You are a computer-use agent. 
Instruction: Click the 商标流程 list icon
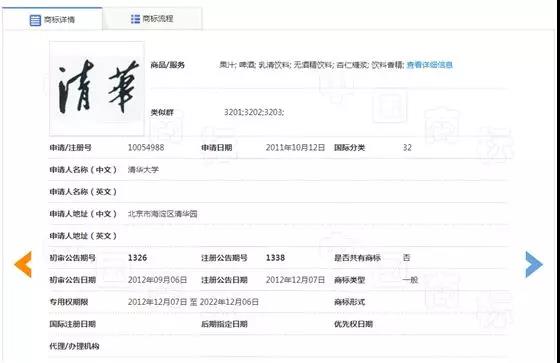[x=135, y=19]
